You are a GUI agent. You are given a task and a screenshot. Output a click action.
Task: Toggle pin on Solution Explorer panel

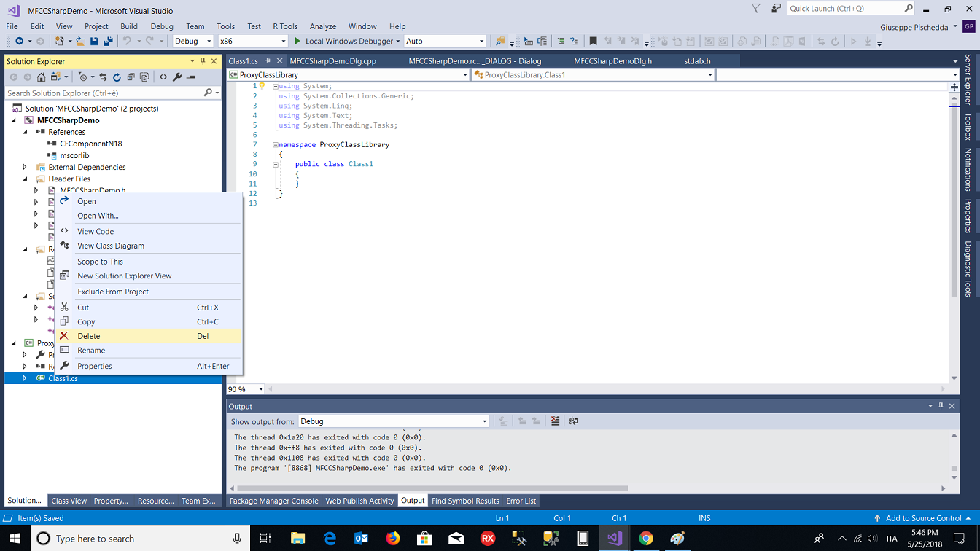[x=203, y=61]
